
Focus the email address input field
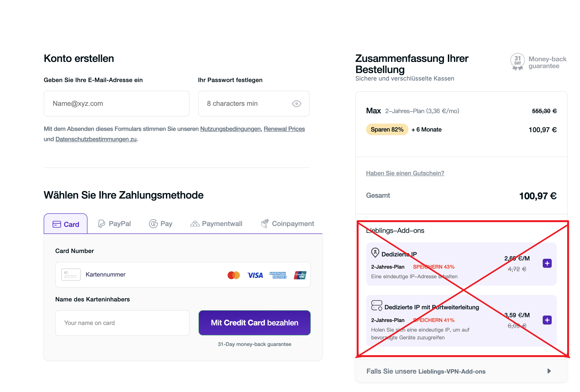point(116,104)
